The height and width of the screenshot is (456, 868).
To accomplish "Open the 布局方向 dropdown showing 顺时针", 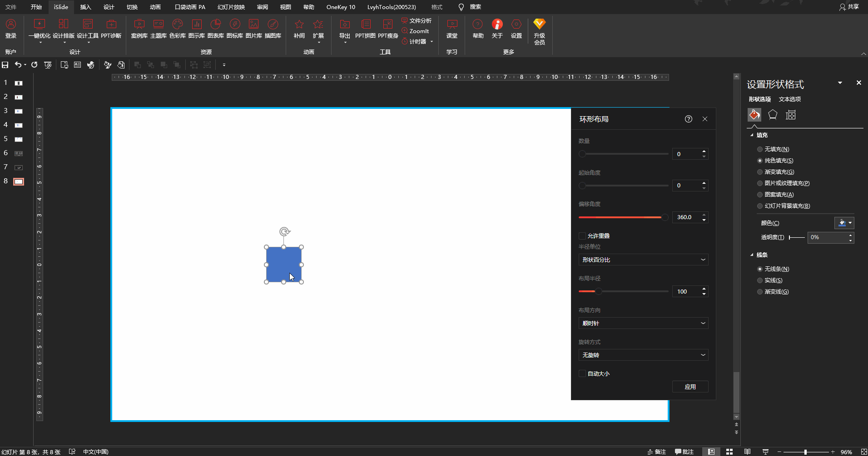I will (x=643, y=323).
